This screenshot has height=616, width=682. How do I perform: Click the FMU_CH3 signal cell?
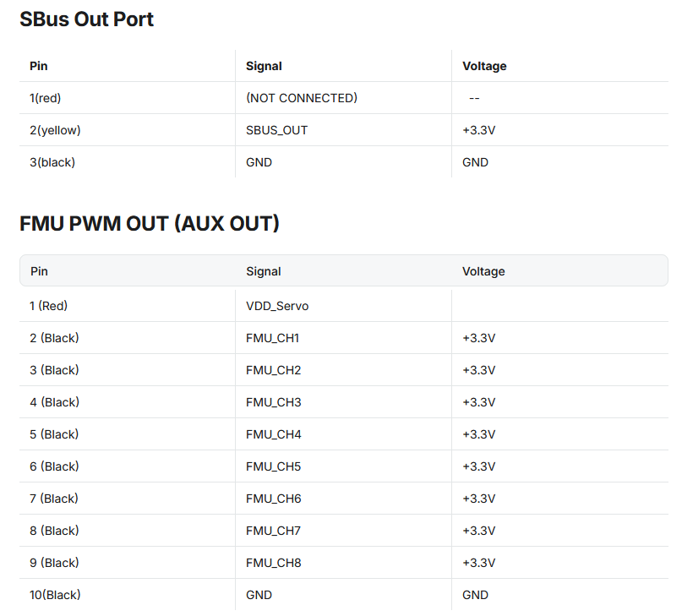tap(273, 402)
